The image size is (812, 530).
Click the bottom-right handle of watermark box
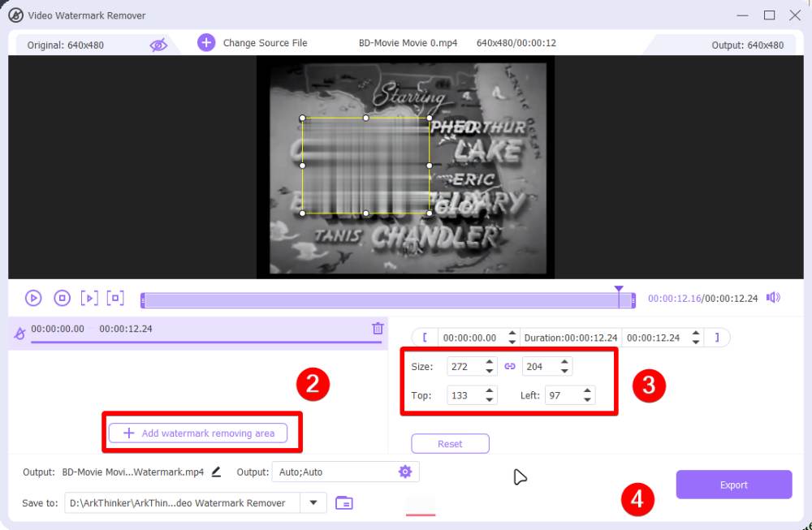[x=430, y=213]
